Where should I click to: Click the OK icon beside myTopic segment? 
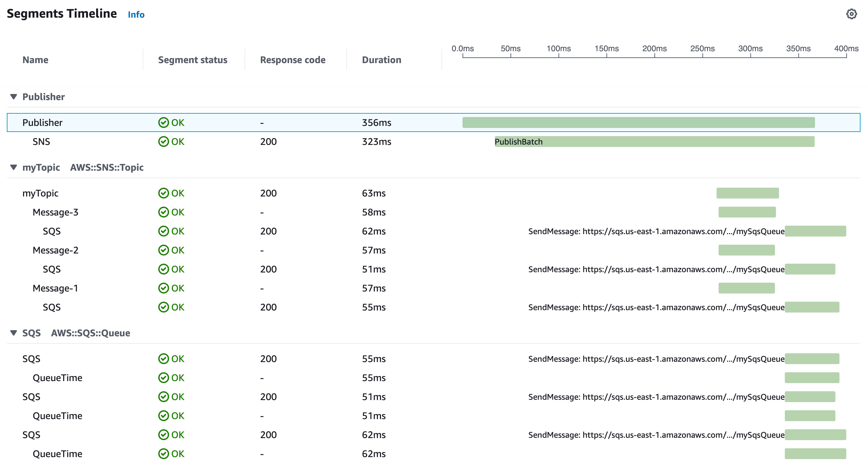pos(164,193)
